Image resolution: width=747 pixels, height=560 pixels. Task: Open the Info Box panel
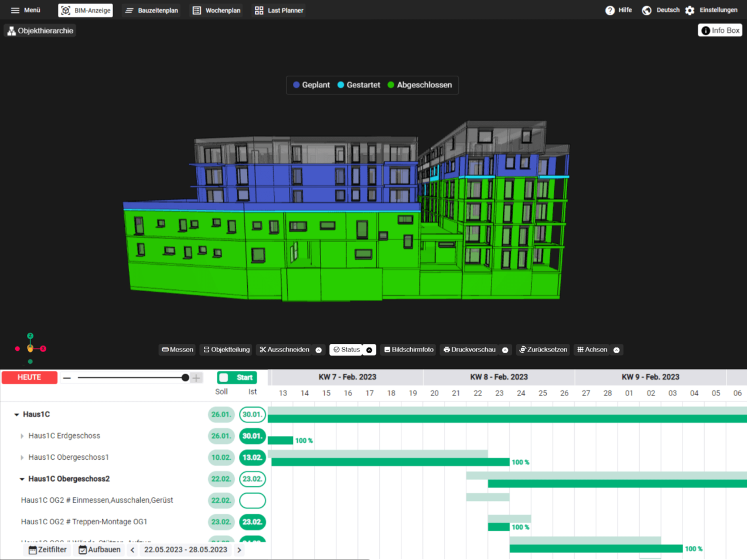(720, 30)
